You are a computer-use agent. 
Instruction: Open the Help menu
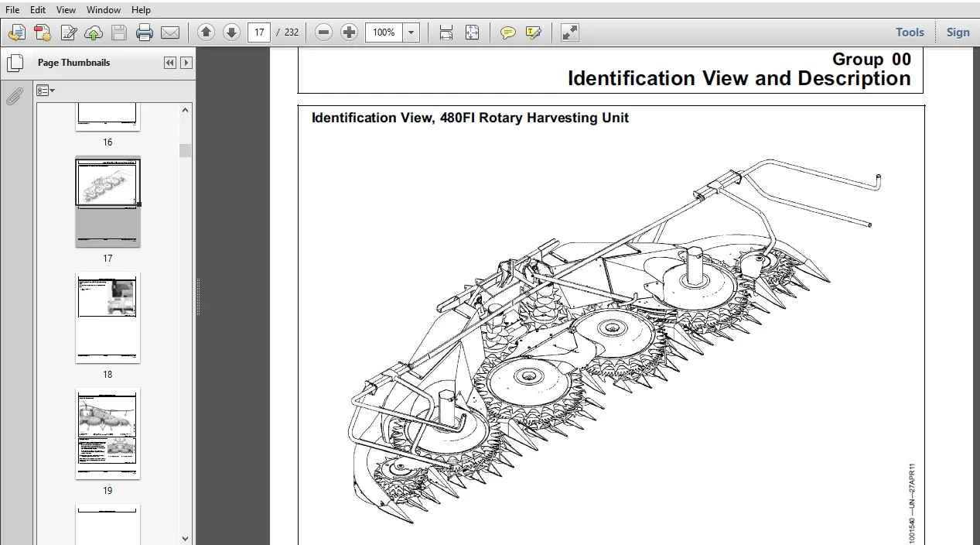click(142, 10)
